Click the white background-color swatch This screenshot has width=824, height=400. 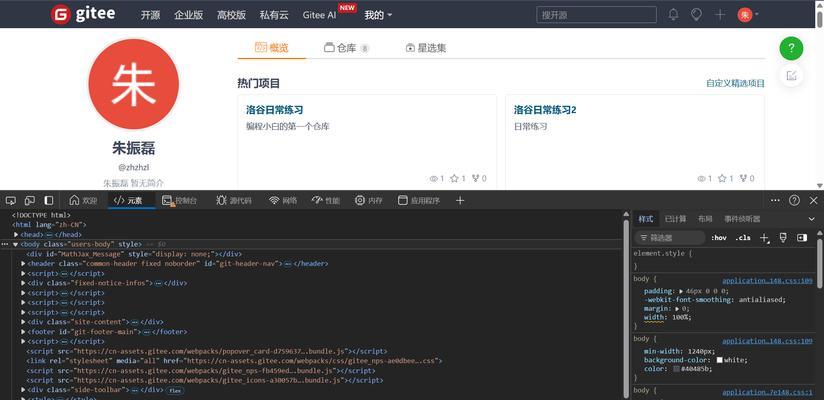pyautogui.click(x=719, y=361)
